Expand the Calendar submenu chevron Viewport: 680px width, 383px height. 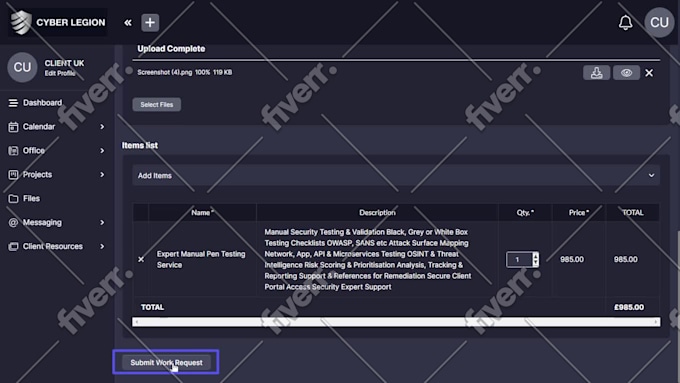(102, 127)
